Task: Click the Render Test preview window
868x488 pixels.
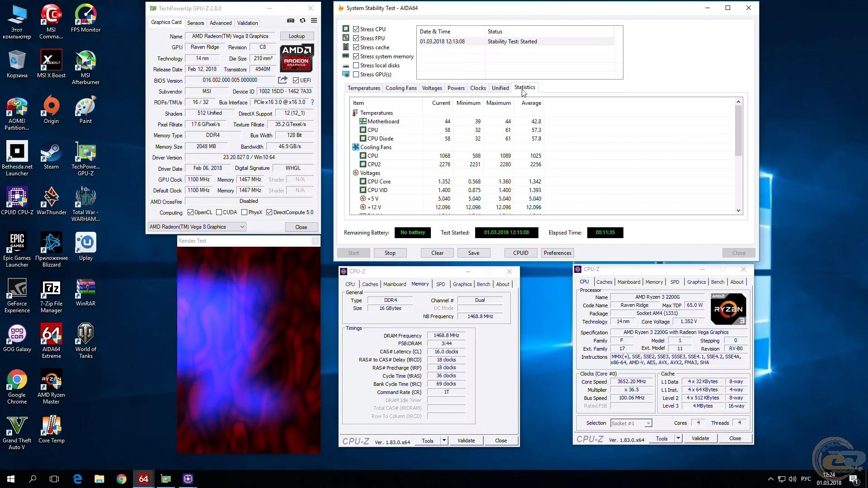Action: coord(249,349)
